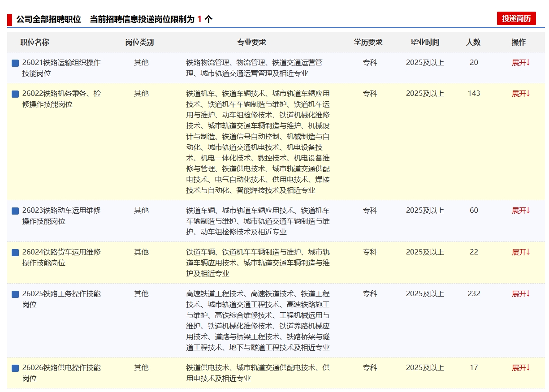Click the 学历要求 column header
This screenshot has height=392, width=549.
[x=368, y=42]
